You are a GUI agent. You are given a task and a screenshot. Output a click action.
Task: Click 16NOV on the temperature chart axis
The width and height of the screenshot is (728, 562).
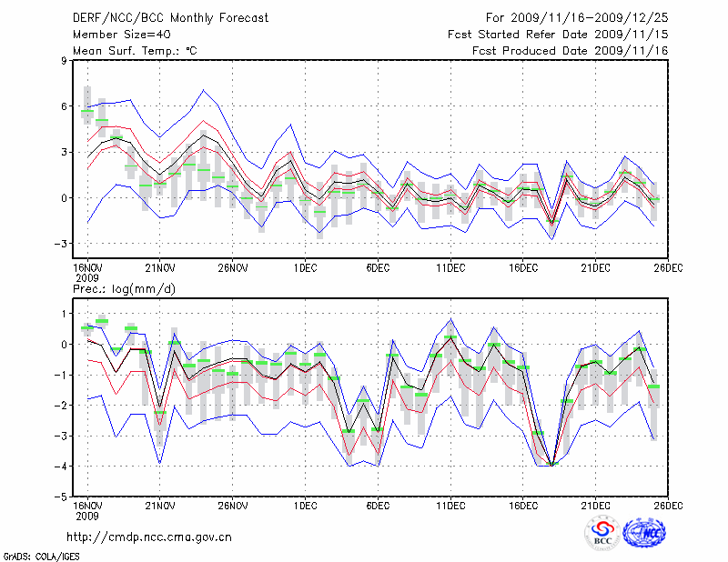pos(86,268)
